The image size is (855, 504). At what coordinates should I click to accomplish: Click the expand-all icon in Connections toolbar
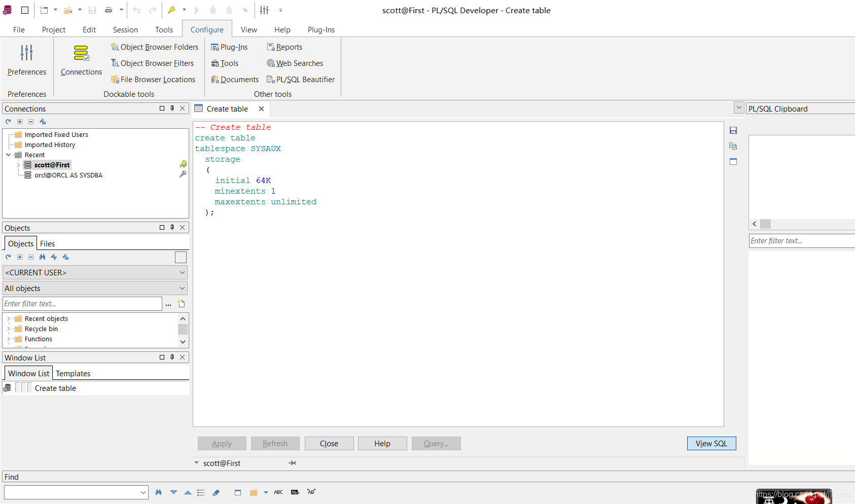(x=20, y=122)
